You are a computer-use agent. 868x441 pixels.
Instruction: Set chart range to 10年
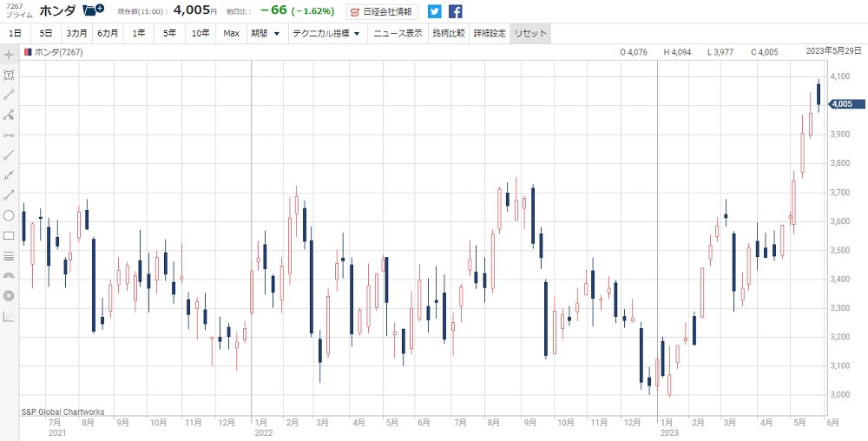tap(201, 33)
